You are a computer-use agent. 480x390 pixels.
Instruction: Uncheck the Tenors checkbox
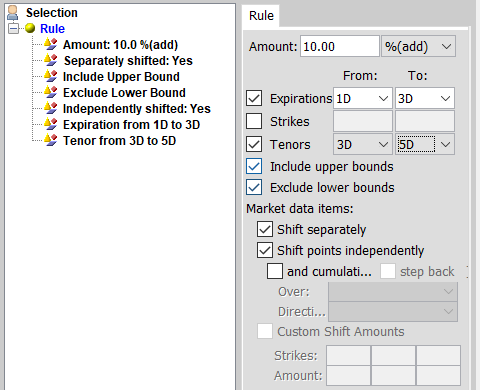[x=254, y=144]
